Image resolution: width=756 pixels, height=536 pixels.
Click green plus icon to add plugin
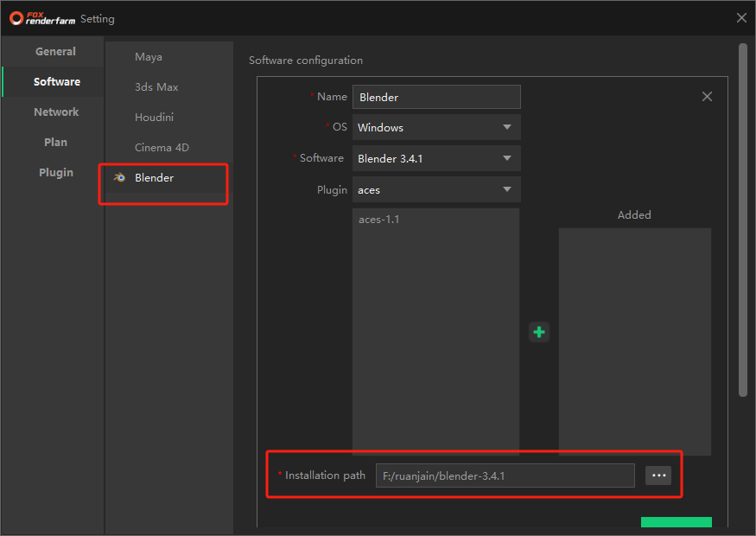point(539,332)
